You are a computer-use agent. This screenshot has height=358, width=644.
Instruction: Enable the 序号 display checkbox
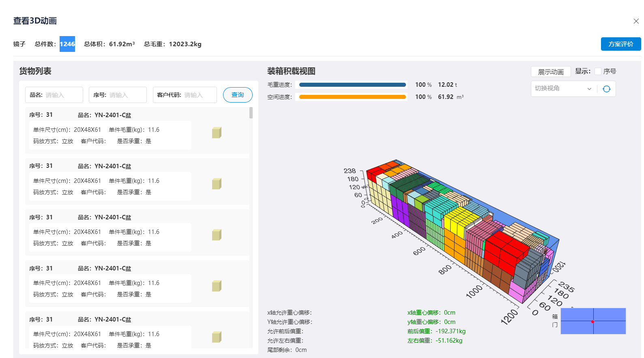click(x=598, y=71)
